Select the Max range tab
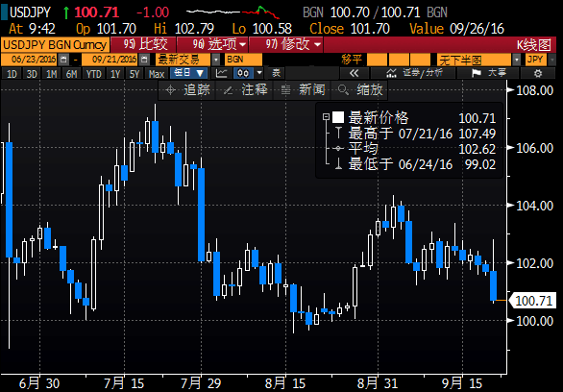563x392 pixels. (x=157, y=74)
